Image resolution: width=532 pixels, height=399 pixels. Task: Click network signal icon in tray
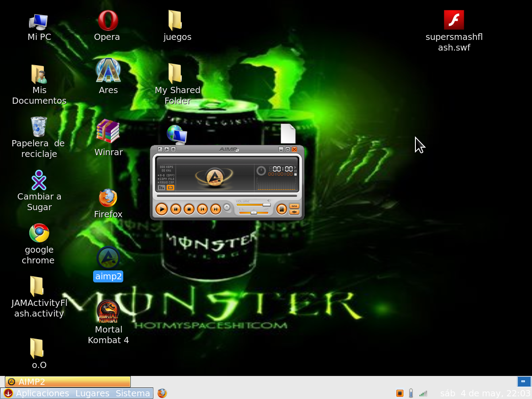423,393
